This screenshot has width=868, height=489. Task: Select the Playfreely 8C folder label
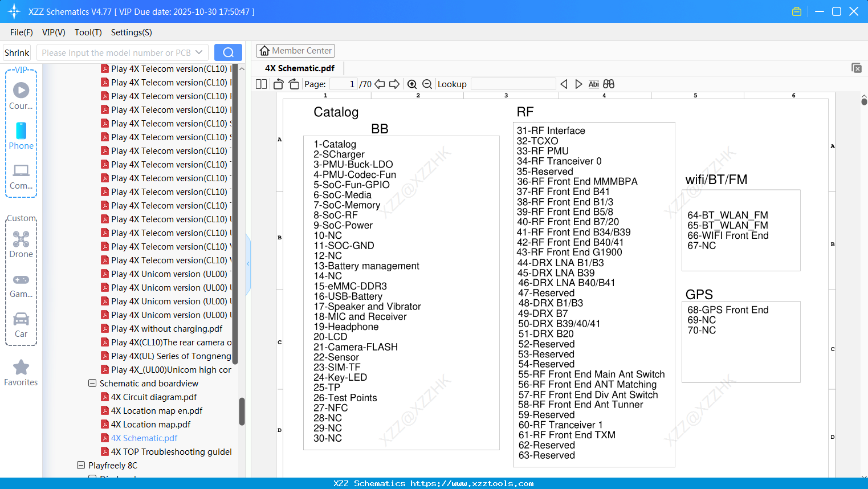(113, 466)
